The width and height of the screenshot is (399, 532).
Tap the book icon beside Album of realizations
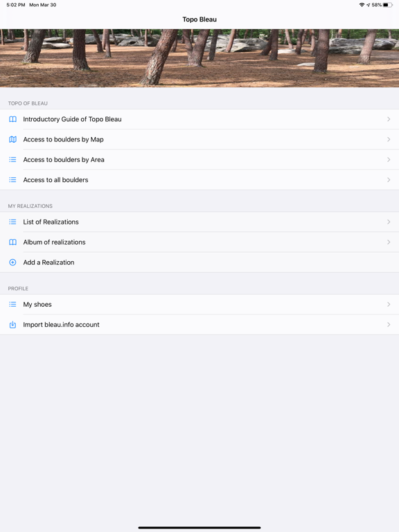[x=12, y=242]
